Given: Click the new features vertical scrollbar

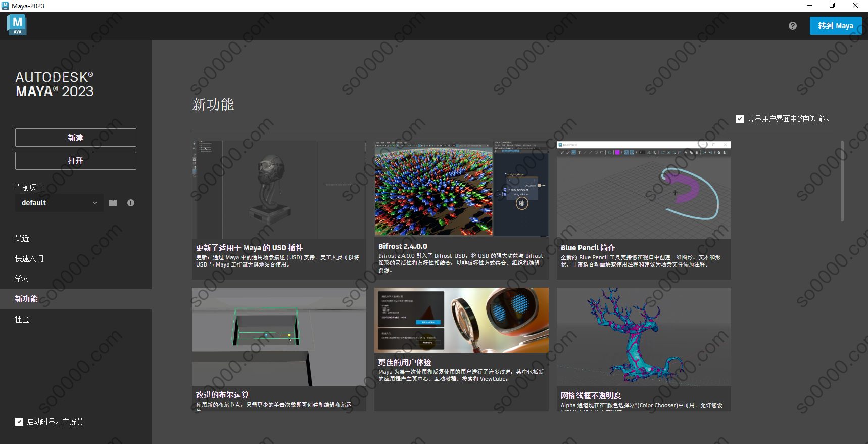Looking at the screenshot, I should [x=842, y=181].
